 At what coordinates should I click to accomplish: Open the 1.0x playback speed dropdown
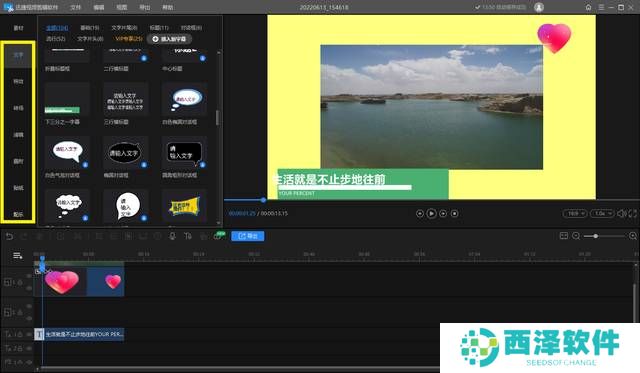602,213
